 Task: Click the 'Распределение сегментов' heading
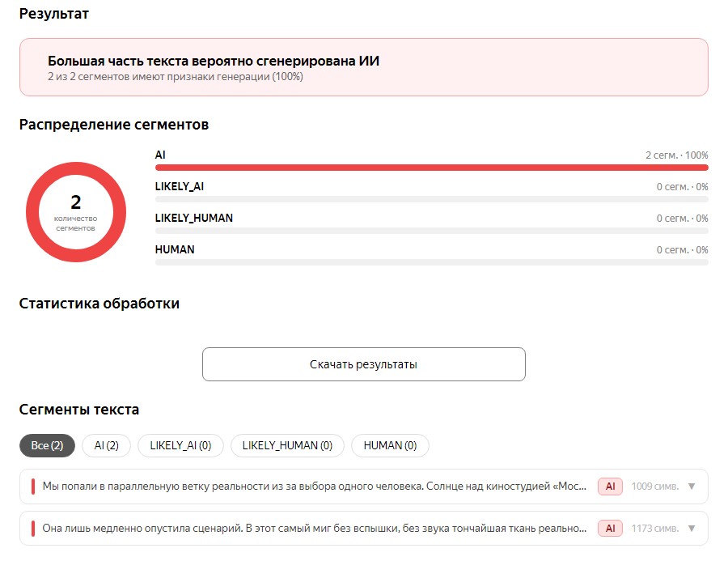114,125
